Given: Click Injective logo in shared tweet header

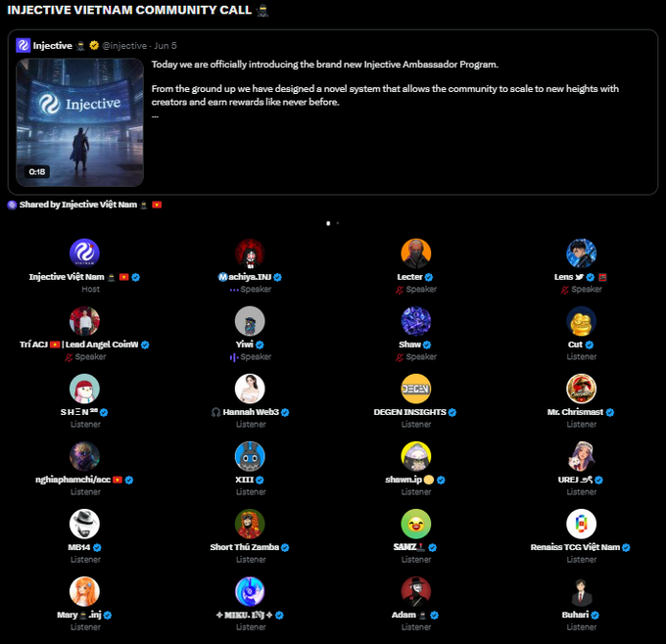Looking at the screenshot, I should (x=23, y=45).
